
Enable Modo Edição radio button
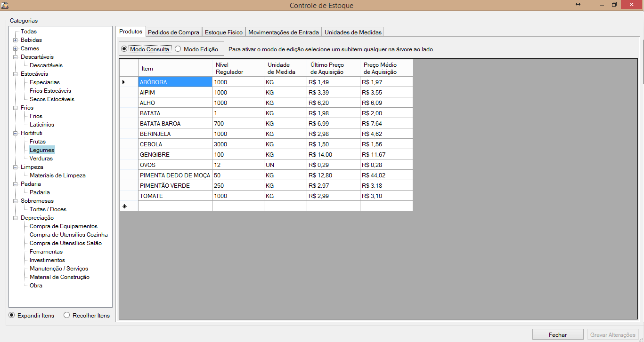[178, 49]
